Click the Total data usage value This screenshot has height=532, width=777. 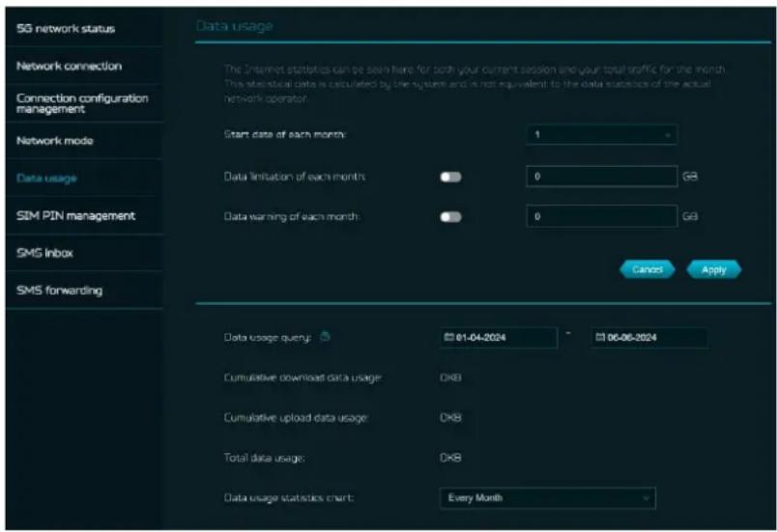pos(450,458)
